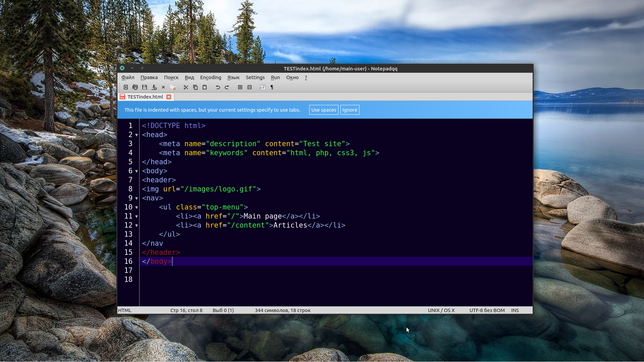
Task: Click the "top-menu" class value on line 10
Action: (x=222, y=207)
